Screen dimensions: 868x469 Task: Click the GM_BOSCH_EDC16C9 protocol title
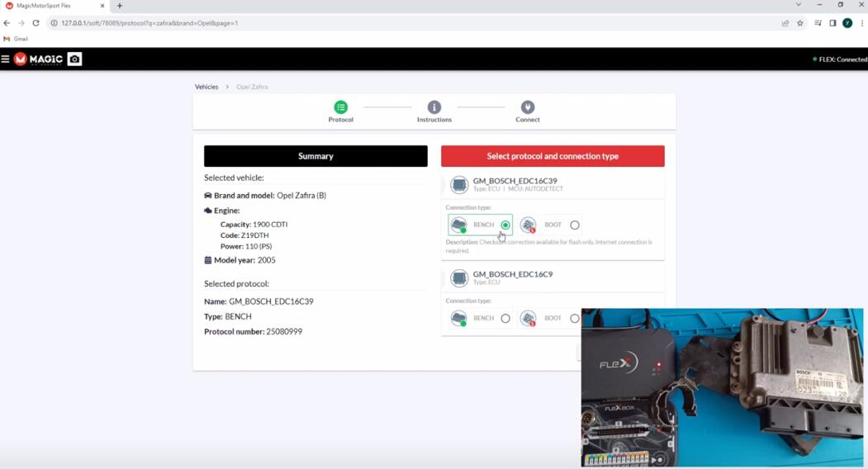point(513,274)
